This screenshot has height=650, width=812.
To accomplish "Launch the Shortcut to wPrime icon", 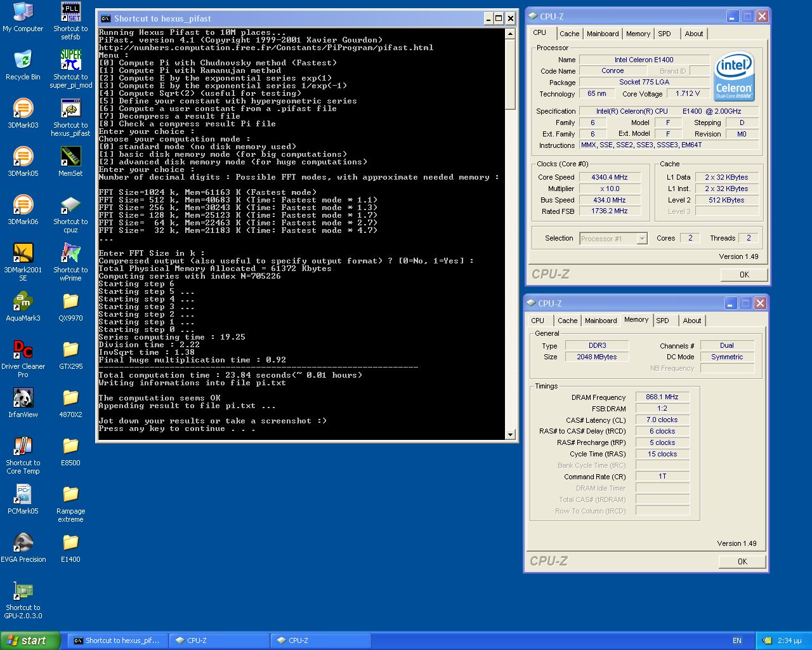I will [x=70, y=263].
